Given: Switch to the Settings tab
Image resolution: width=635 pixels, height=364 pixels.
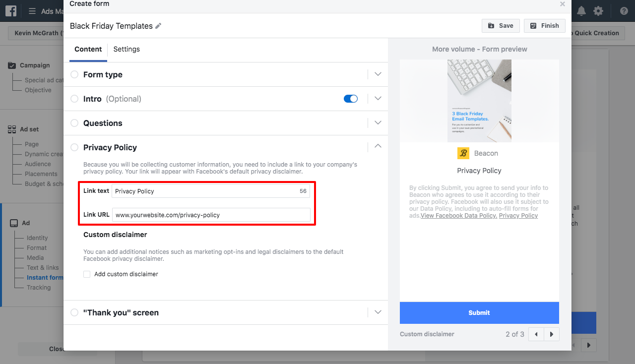Looking at the screenshot, I should pyautogui.click(x=126, y=49).
